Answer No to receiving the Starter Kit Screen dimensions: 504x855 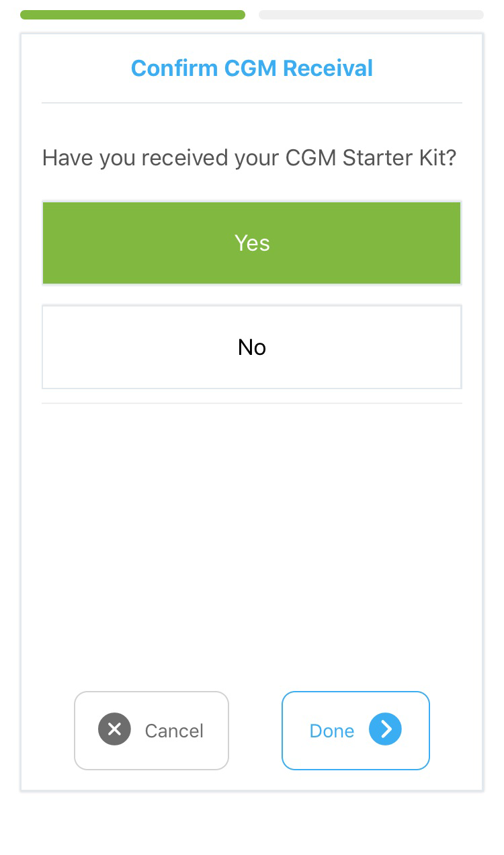pos(252,347)
